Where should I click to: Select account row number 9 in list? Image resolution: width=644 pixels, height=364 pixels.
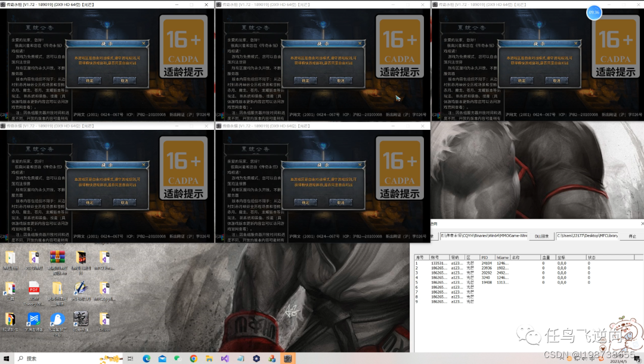[x=525, y=301]
